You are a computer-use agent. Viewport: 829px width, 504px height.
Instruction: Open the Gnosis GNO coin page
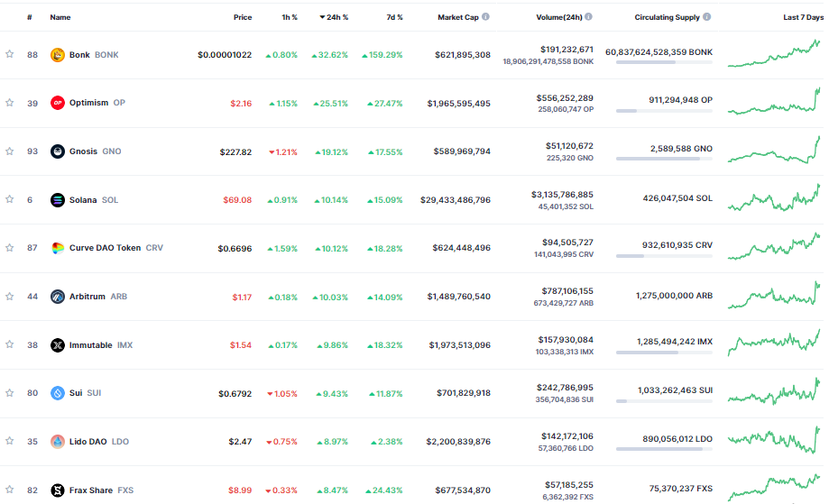pos(95,151)
